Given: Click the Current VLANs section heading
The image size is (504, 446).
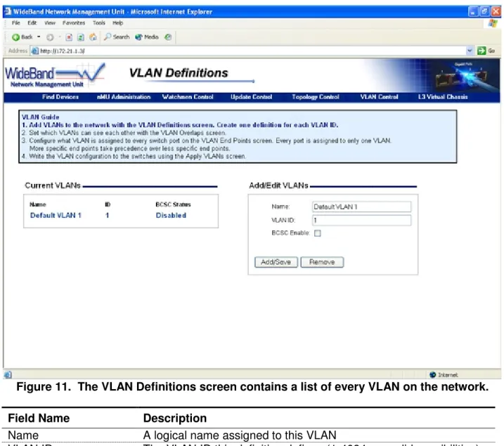Looking at the screenshot, I should click(53, 185).
